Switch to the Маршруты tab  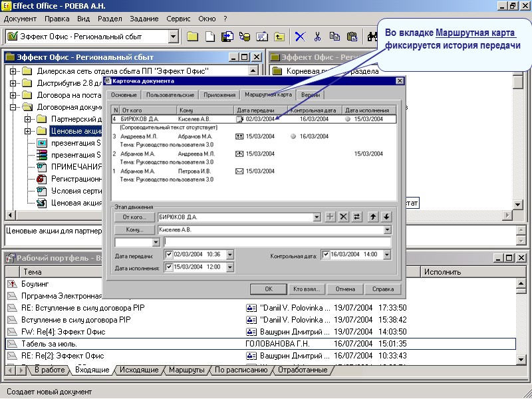187,370
